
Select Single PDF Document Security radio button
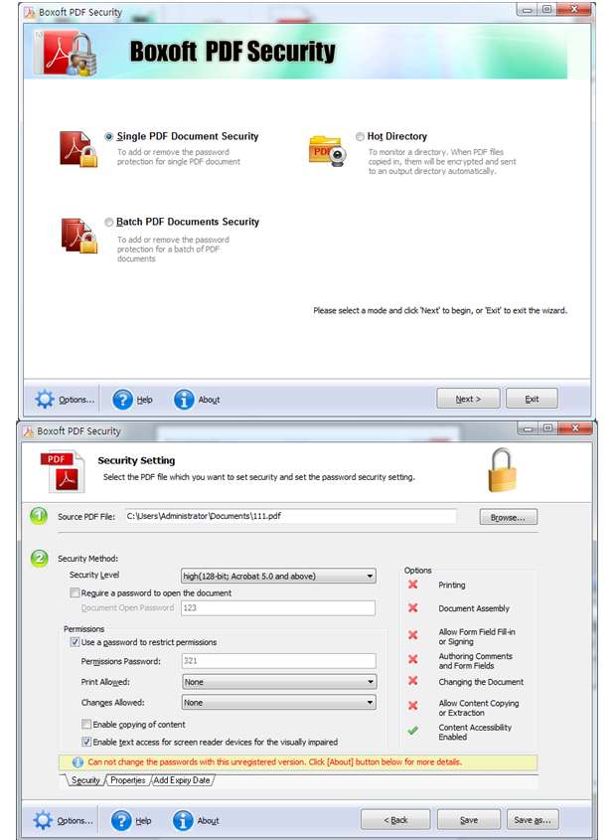108,136
